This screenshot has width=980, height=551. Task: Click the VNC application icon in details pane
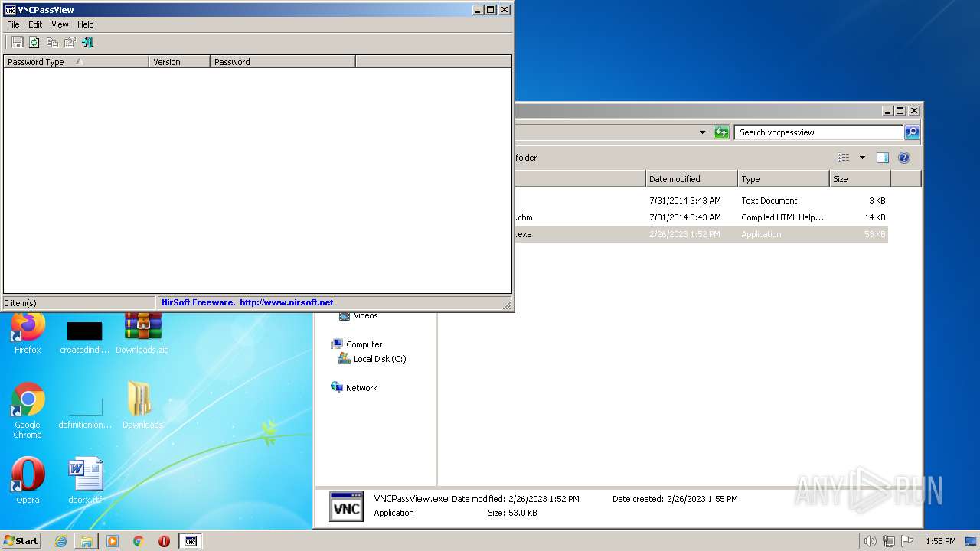click(346, 506)
